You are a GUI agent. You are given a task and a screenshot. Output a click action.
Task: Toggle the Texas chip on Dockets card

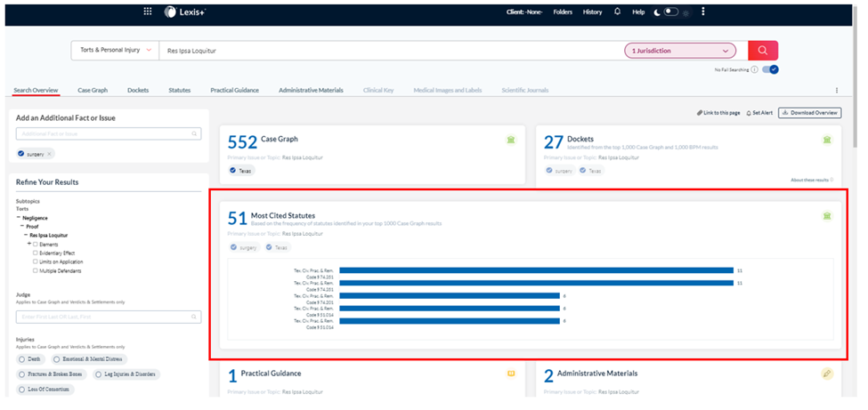coord(592,171)
